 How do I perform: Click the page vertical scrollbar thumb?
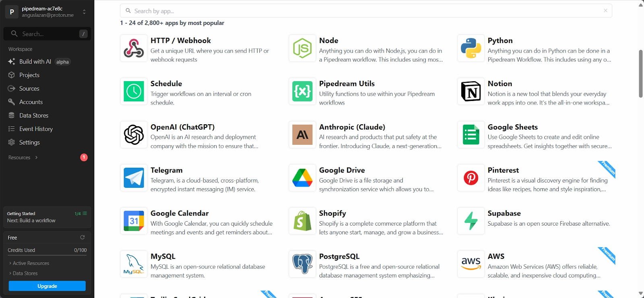(x=641, y=74)
